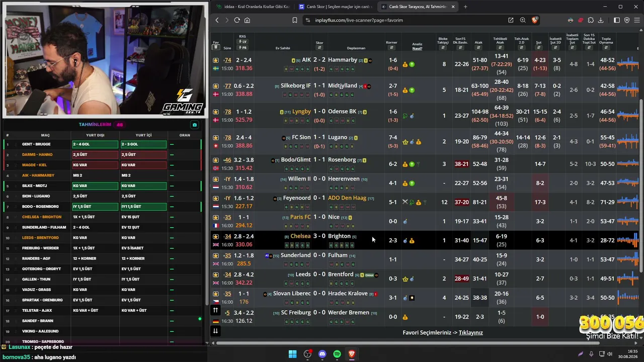
Task: Toggle favorite star for Lyngby - Odense BK
Action: [x=216, y=112]
